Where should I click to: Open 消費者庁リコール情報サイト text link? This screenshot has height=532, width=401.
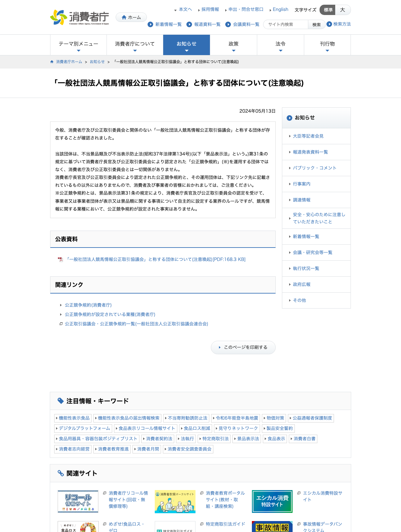pyautogui.click(x=128, y=500)
